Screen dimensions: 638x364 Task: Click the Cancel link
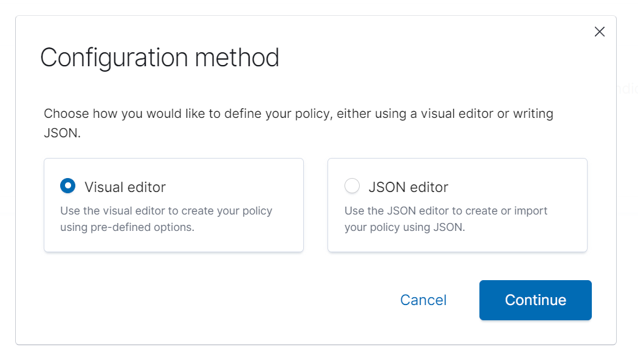423,300
